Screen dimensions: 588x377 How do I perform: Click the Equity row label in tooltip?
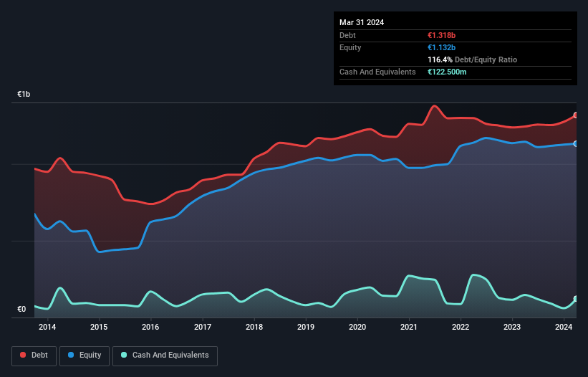(350, 47)
